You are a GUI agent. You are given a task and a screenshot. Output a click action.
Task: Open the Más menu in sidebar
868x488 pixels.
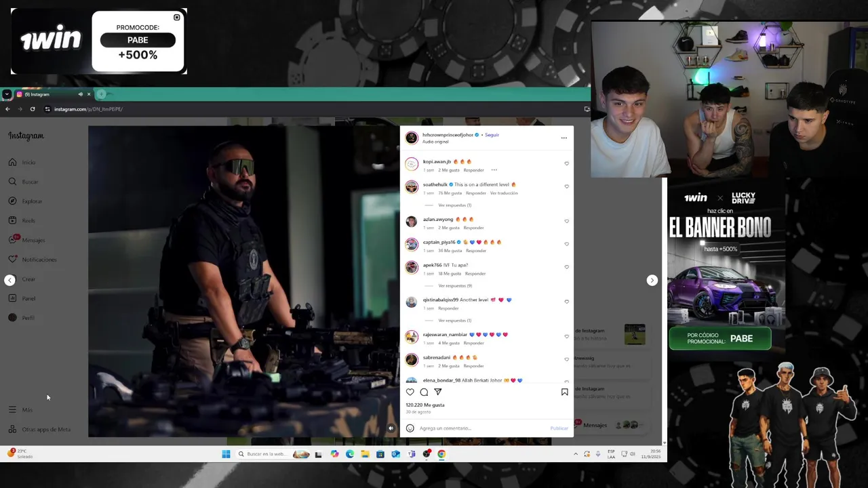point(21,409)
